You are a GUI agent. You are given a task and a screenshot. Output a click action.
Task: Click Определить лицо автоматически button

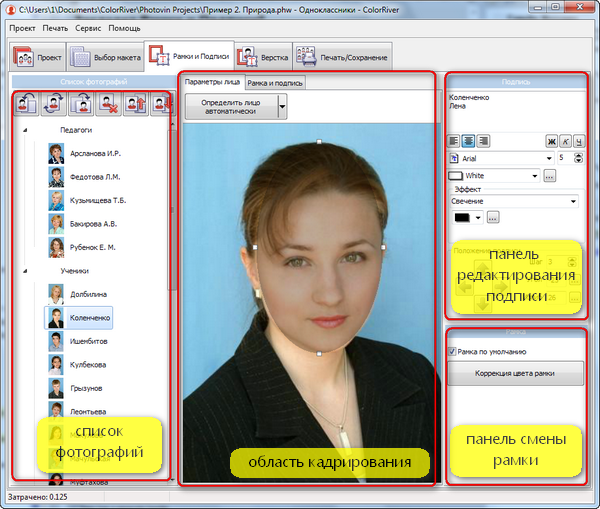pyautogui.click(x=232, y=107)
